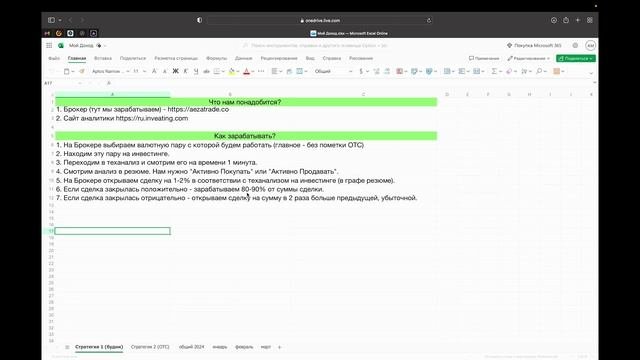This screenshot has height=360, width=640.
Task: Open Format as Table menu
Action: (x=416, y=71)
